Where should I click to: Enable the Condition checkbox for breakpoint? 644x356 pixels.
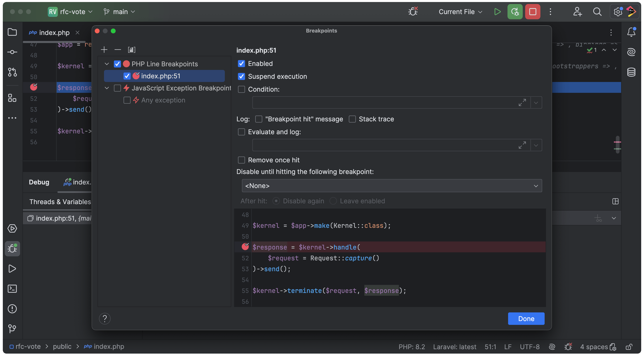(x=241, y=89)
